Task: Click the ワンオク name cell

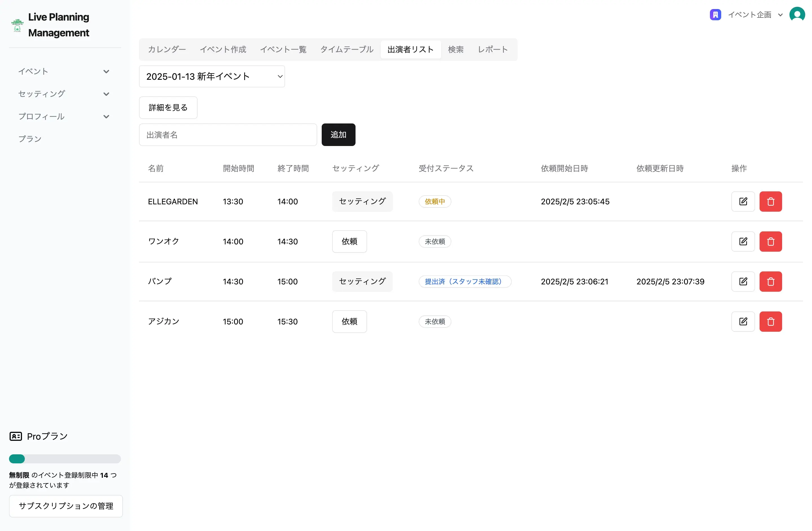Action: pyautogui.click(x=164, y=242)
